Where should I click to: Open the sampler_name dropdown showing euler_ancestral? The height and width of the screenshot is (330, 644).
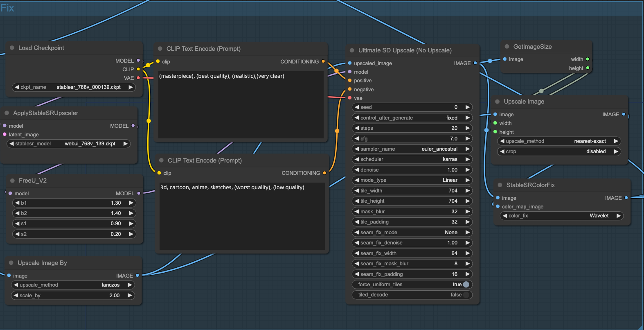point(412,149)
